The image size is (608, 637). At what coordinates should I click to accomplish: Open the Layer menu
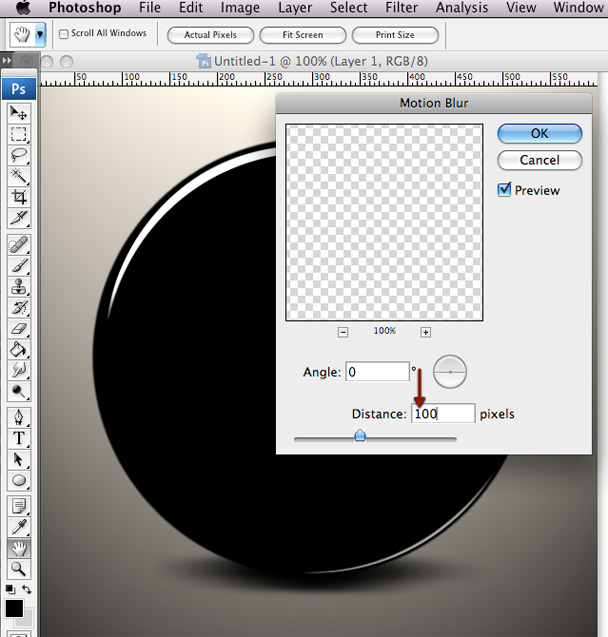point(295,7)
